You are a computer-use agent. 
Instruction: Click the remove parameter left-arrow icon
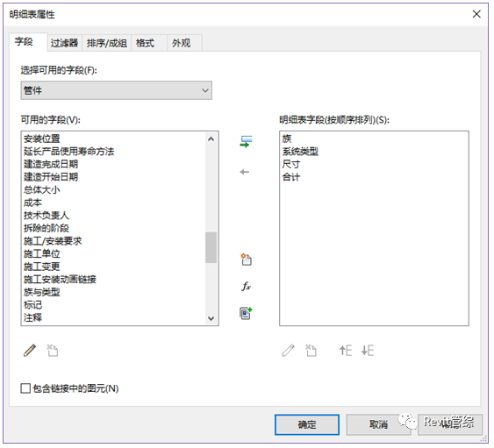245,172
